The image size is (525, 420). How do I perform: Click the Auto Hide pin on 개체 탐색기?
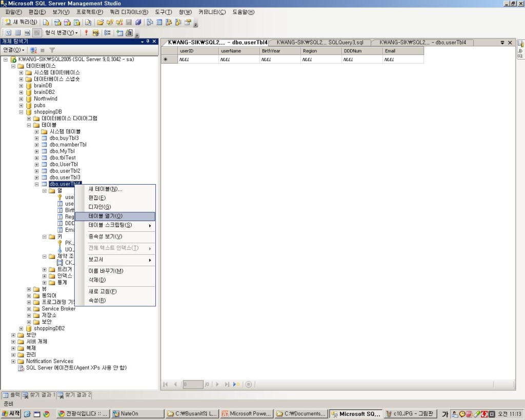pos(148,41)
